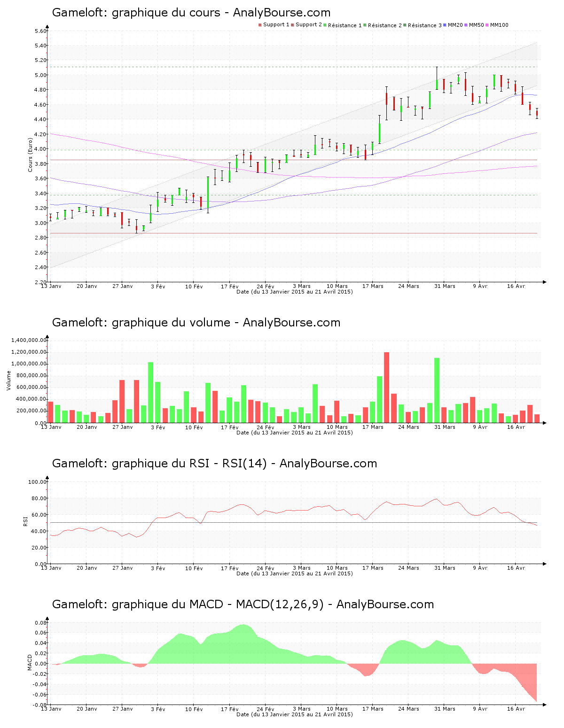Viewport: 564px width, 728px height.
Task: Click the 'MACD' vertical axis label
Action: [30, 662]
